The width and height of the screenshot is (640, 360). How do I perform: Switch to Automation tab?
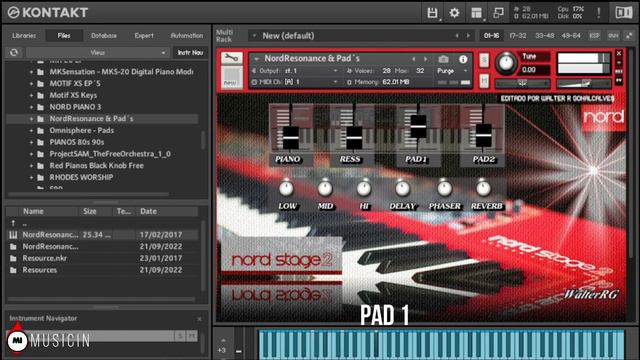point(187,36)
